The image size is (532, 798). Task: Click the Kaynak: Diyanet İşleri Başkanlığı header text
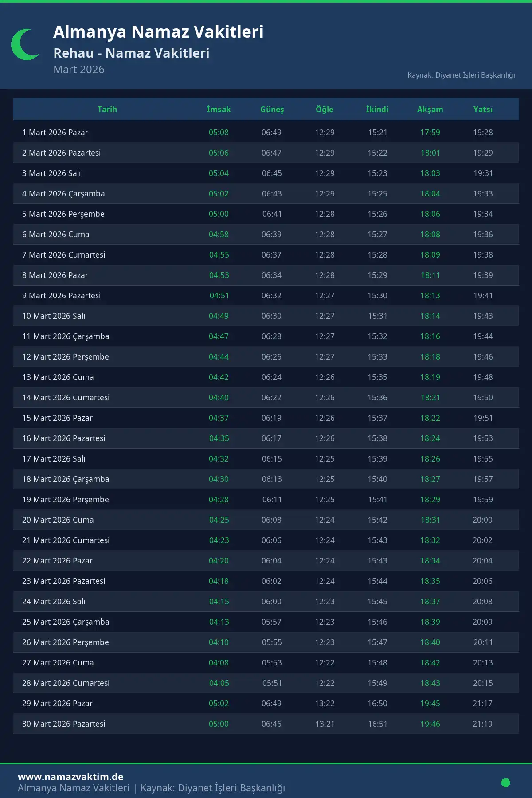[x=461, y=75]
